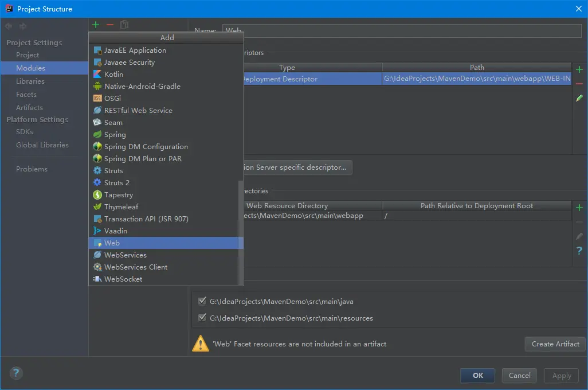
Task: Choose Spring DM Configuration in the Add menu
Action: click(x=164, y=146)
